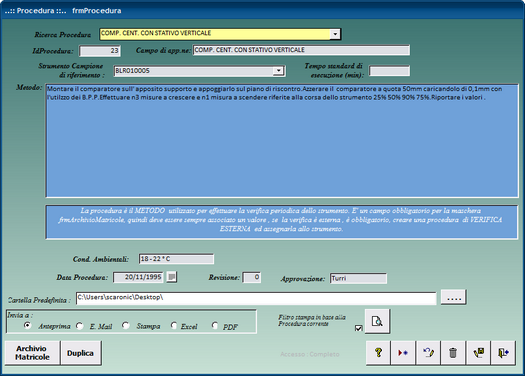Click the undo edit pencil icon
The height and width of the screenshot is (376, 525).
428,353
